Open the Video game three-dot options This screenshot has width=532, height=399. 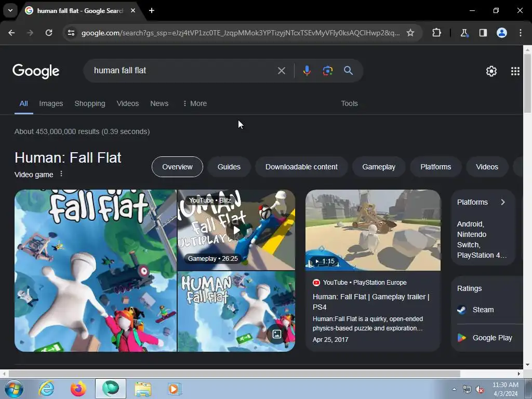click(61, 174)
